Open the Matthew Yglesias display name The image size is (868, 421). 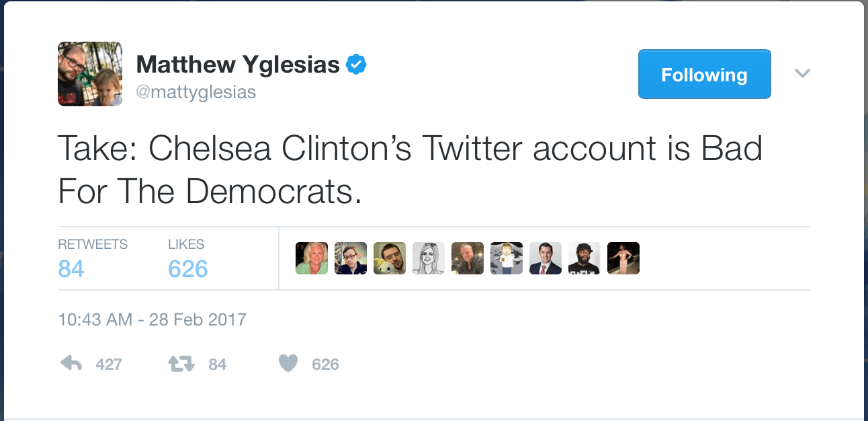238,65
